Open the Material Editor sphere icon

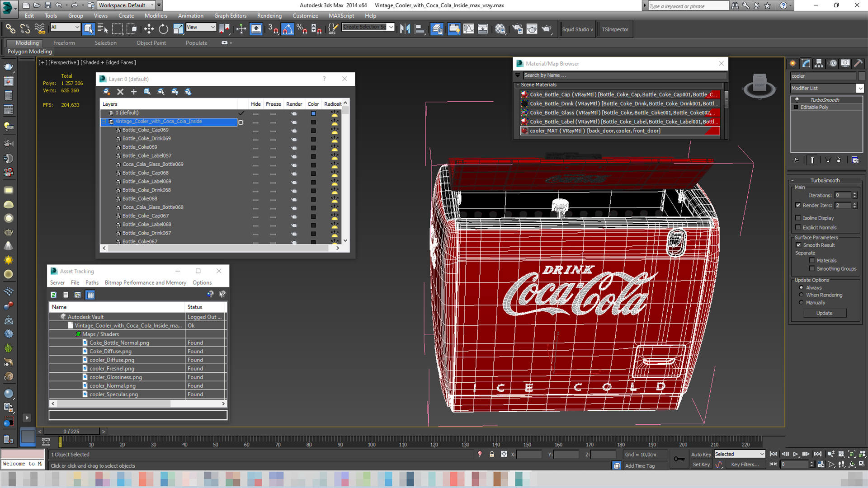point(500,29)
